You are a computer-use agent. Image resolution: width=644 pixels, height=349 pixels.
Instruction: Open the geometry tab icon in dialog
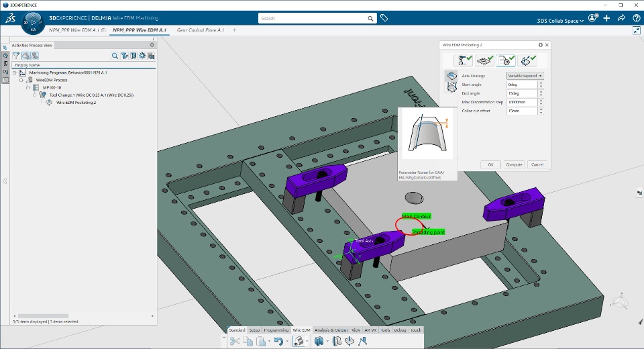(484, 60)
